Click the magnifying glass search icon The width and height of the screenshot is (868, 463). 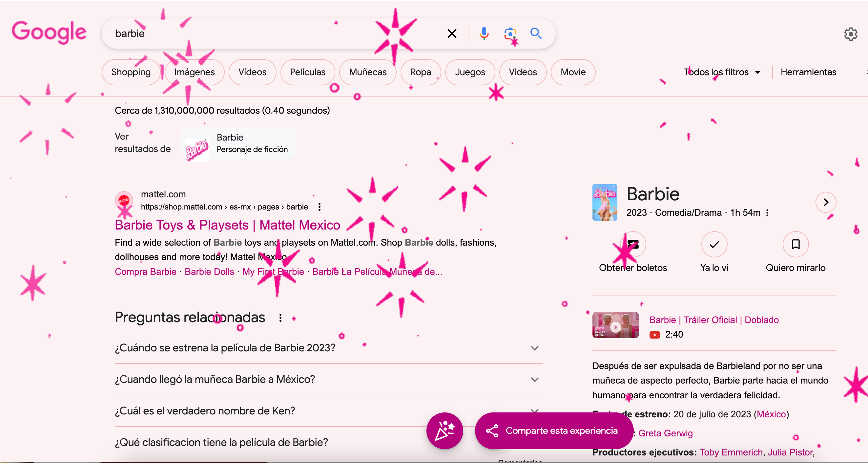536,33
